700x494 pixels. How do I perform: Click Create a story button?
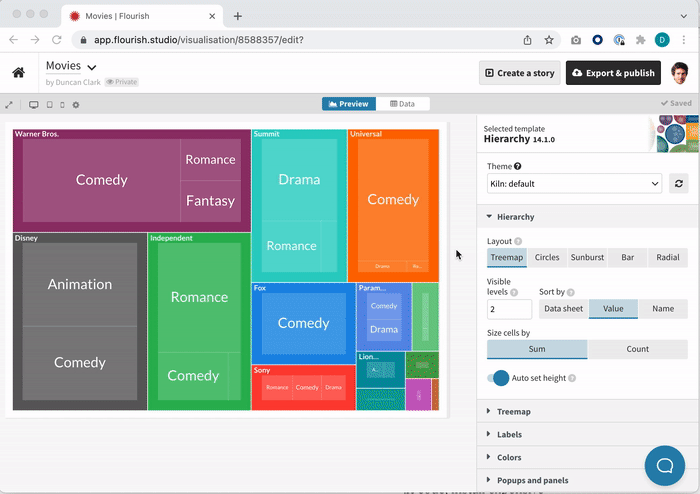point(520,73)
